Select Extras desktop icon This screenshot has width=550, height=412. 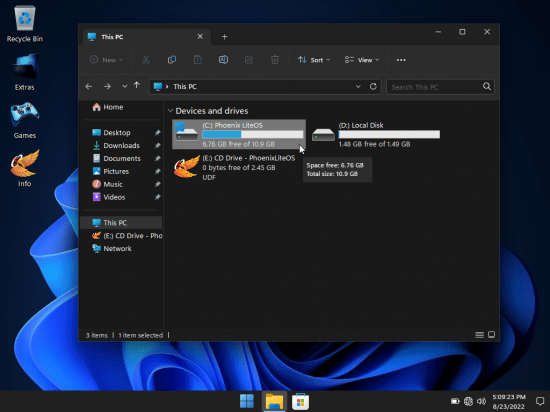25,72
